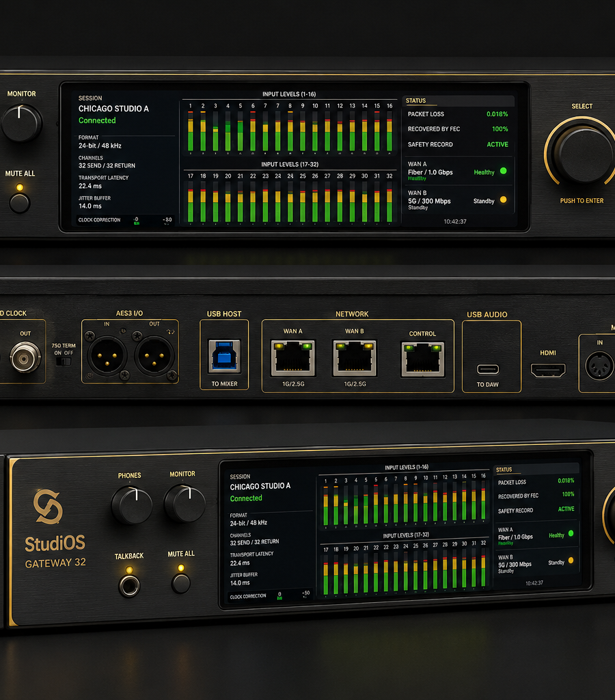Screen dimensions: 615x700
Task: Click '100%' FEC value in the SELECT-knob panel display
Action: pyautogui.click(x=500, y=129)
